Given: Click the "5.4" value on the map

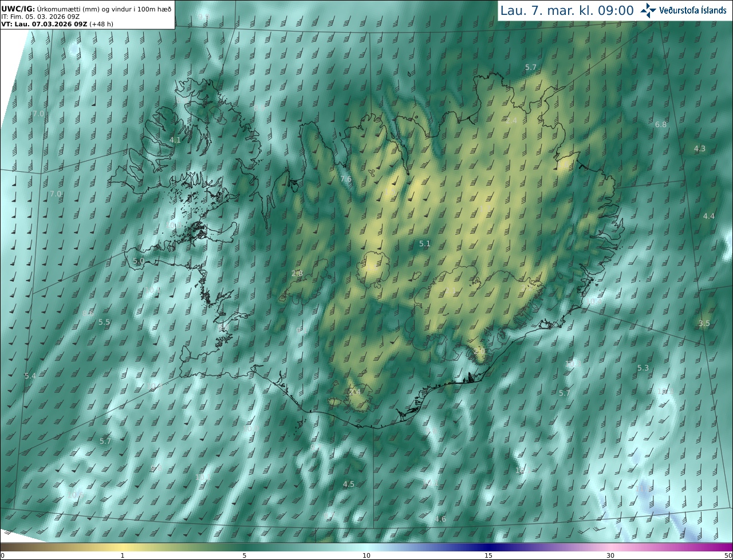Looking at the screenshot, I should (x=30, y=376).
